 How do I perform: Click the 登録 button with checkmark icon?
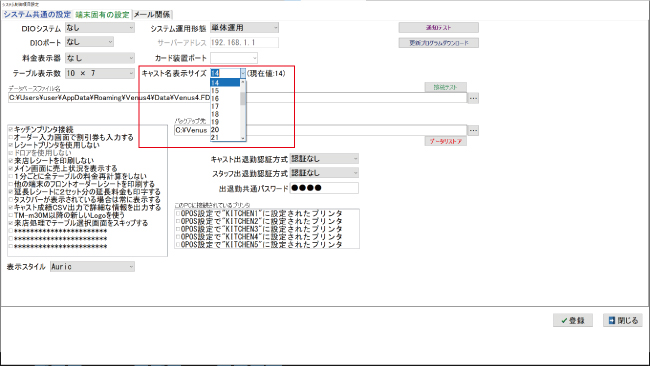tap(572, 320)
